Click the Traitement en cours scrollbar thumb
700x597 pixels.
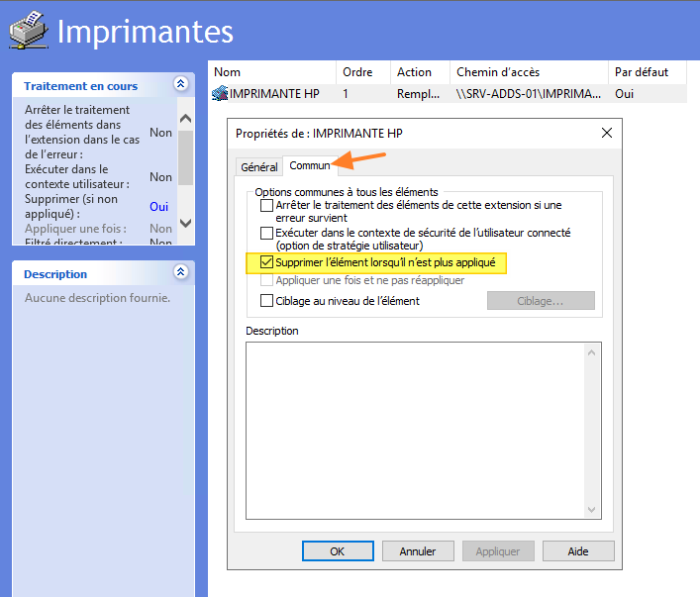(185, 157)
